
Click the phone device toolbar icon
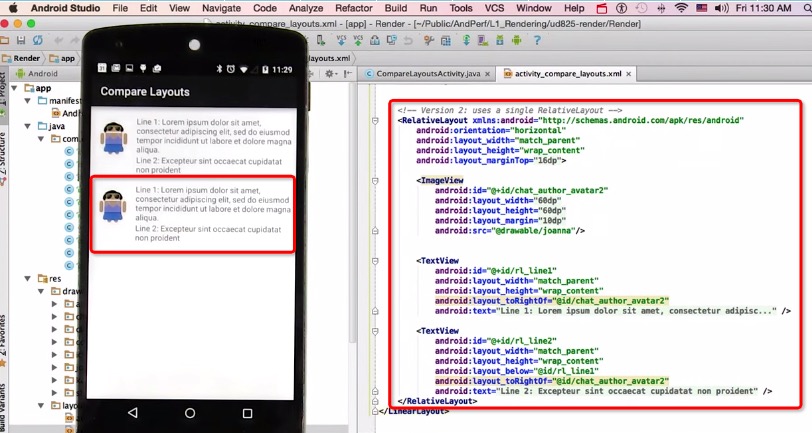click(x=321, y=40)
